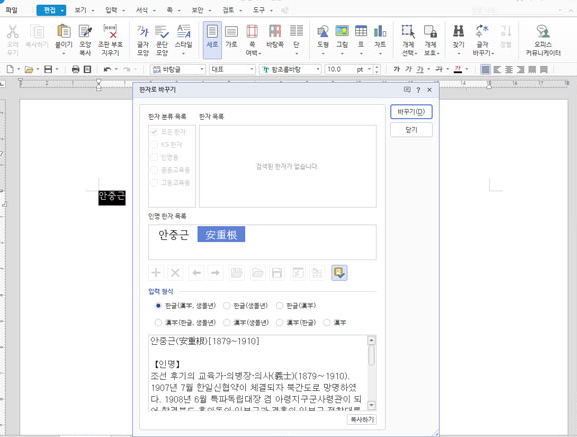Click the red font color 가 swatch

click(457, 69)
